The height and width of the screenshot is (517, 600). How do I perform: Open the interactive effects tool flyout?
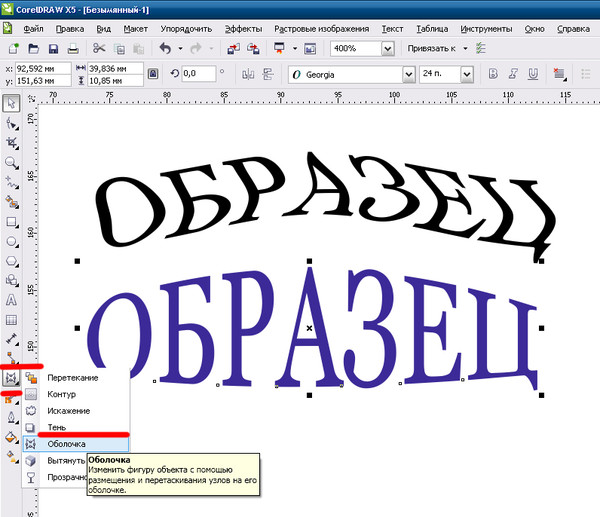tap(11, 378)
